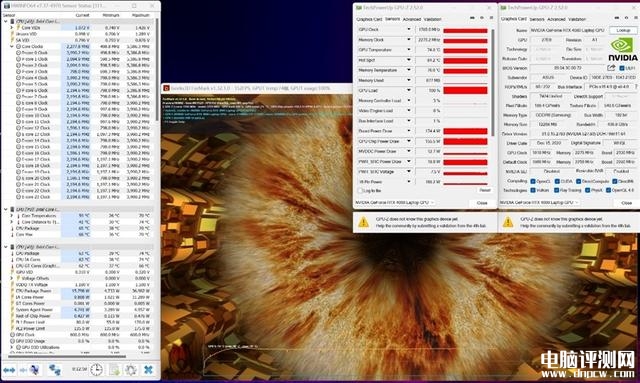The width and height of the screenshot is (640, 383).
Task: Open hamburger menu in GPU-Z Graphics Card window
Action: (636, 18)
